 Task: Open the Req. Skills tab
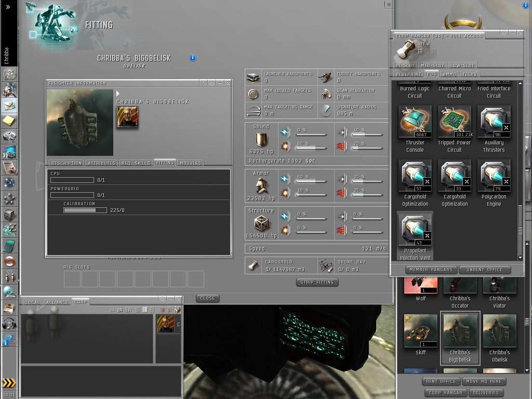point(136,163)
